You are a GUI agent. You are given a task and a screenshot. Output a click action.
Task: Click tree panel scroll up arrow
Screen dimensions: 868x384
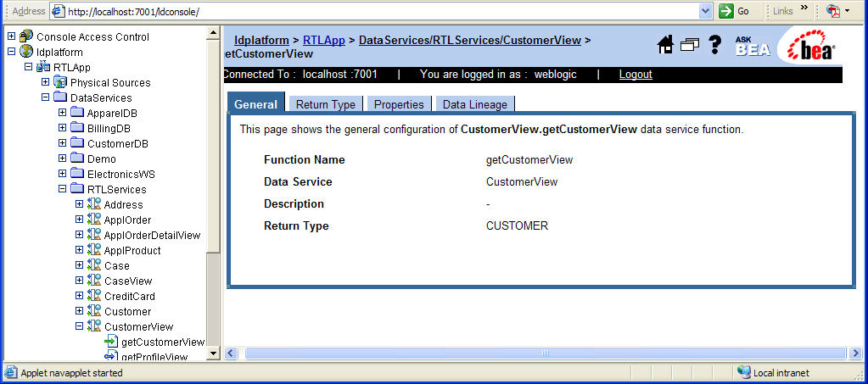click(x=213, y=33)
